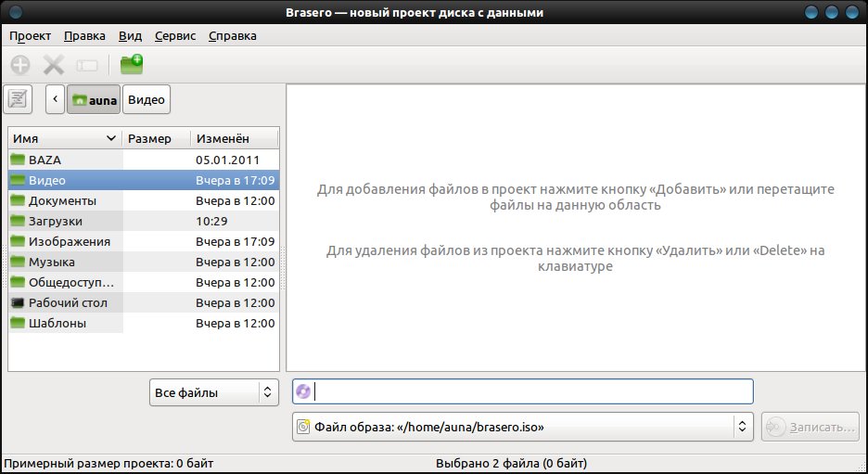
Task: Open the Вид menu
Action: pos(130,36)
